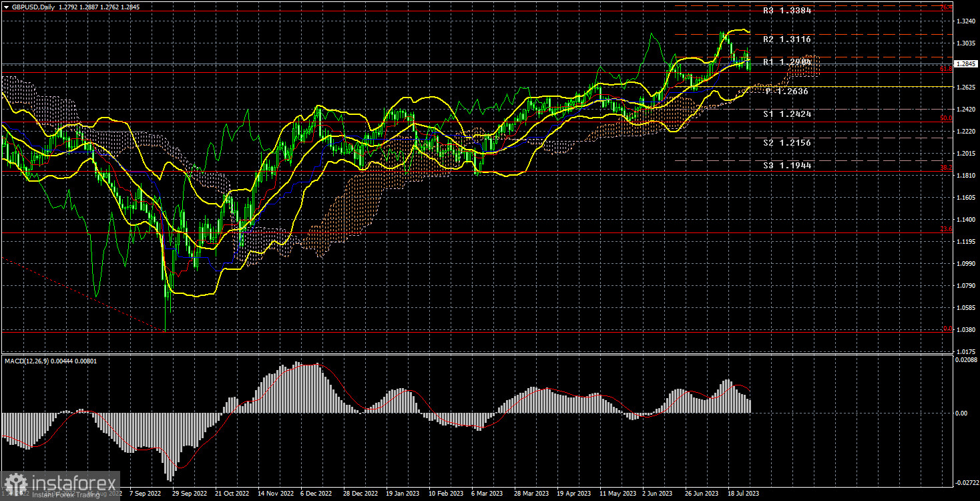Click the 19 Apr 2023 date label
This screenshot has height=501, width=980.
pyautogui.click(x=574, y=494)
